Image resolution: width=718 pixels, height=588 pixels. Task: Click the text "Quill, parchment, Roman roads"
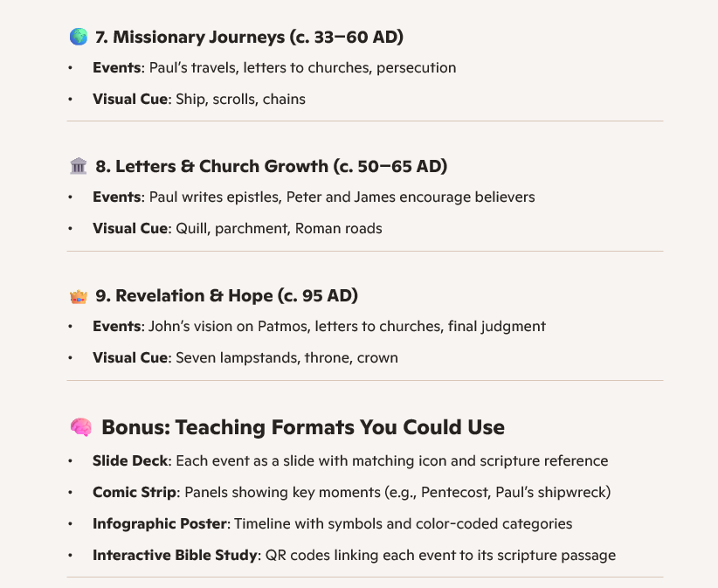click(279, 229)
